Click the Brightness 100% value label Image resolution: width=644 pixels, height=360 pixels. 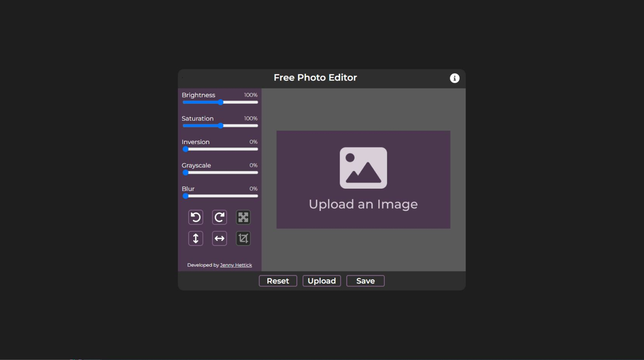250,95
